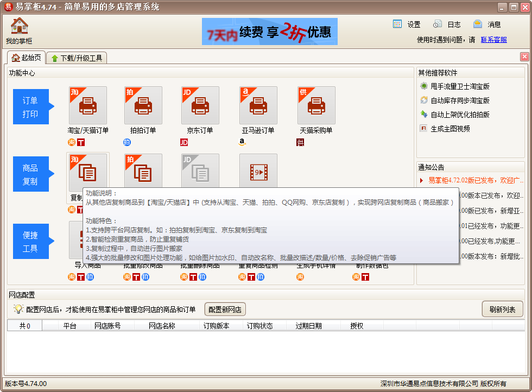
Task: Click the 生成主图视频 icon
Action: pyautogui.click(x=424, y=129)
